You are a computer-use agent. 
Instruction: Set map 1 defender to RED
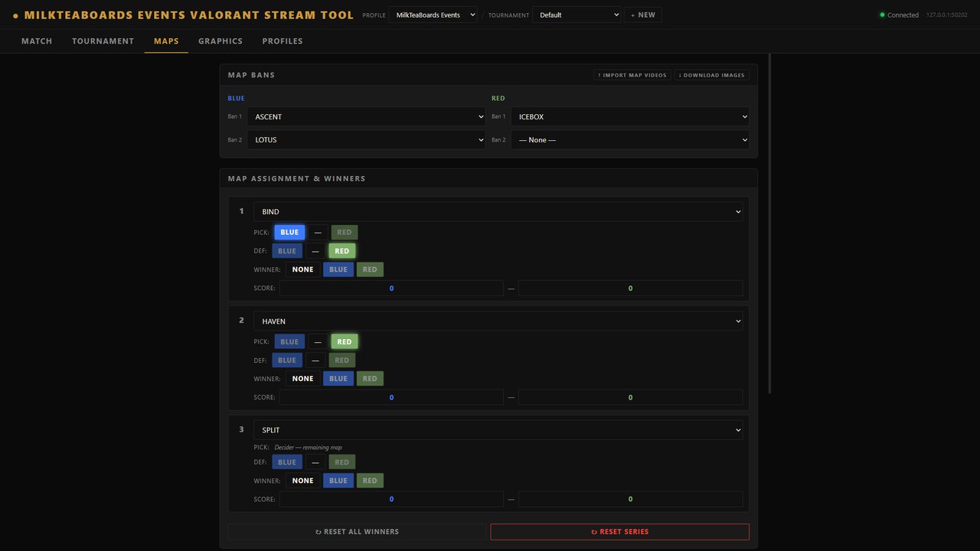coord(341,251)
